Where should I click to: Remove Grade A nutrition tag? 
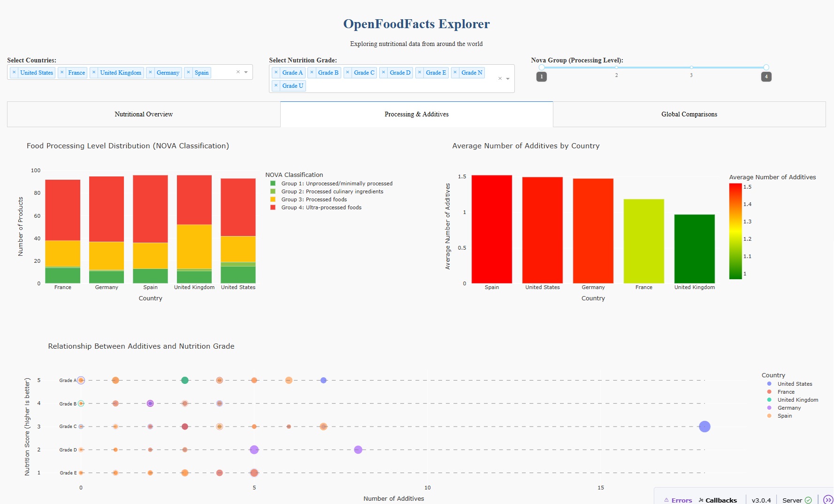point(276,73)
